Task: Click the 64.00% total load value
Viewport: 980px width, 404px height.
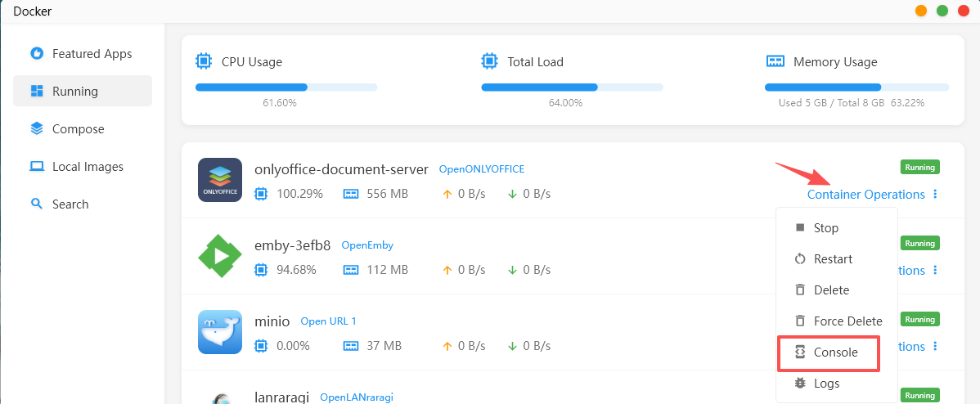Action: 565,103
